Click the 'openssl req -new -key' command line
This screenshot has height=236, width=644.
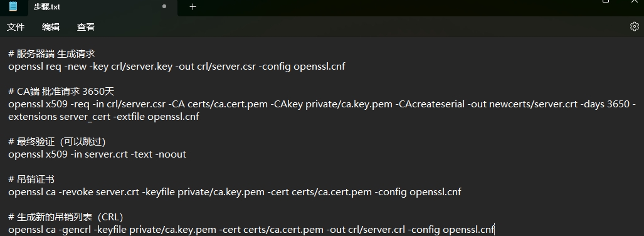coord(177,66)
